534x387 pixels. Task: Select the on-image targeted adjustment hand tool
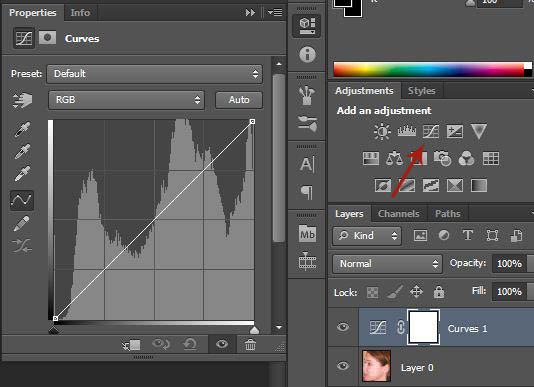point(22,100)
